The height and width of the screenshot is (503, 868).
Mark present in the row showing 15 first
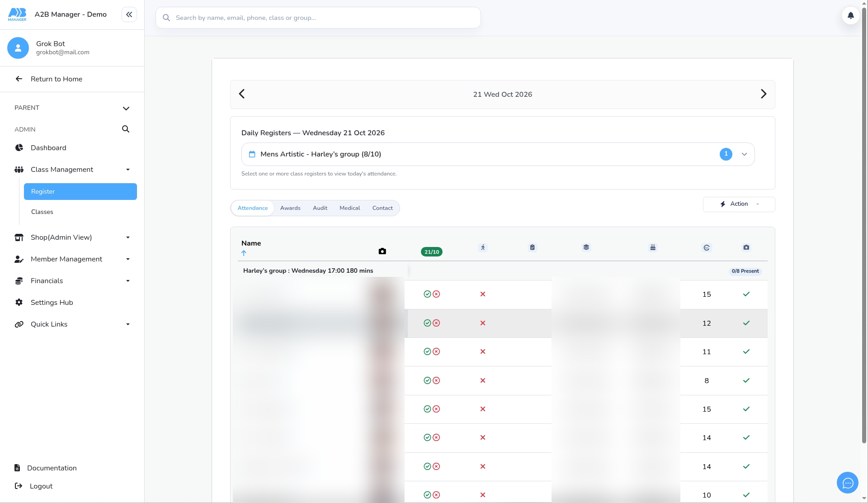click(427, 294)
